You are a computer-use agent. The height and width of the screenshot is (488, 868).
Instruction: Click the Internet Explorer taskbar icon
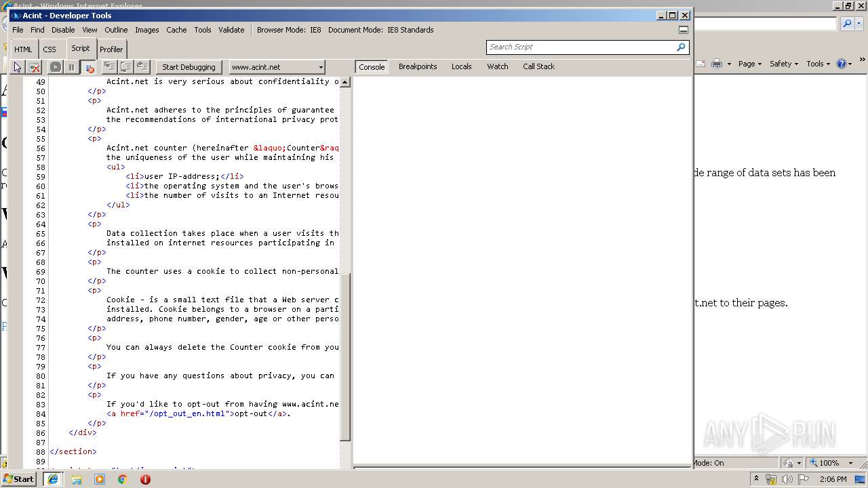53,479
